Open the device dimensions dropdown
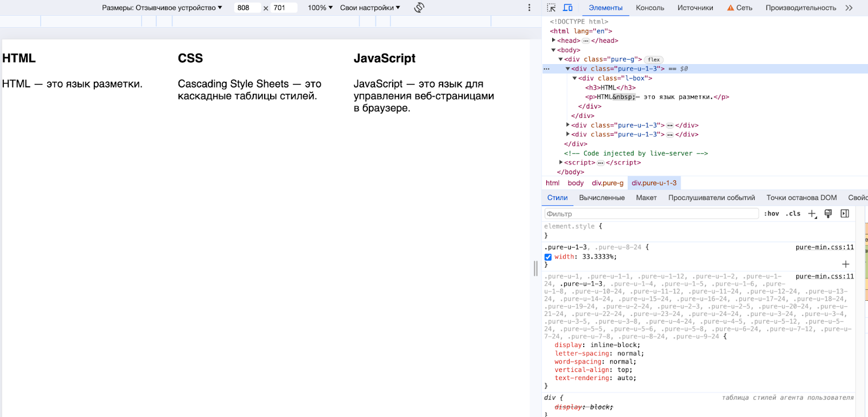The width and height of the screenshot is (868, 417). click(x=162, y=8)
